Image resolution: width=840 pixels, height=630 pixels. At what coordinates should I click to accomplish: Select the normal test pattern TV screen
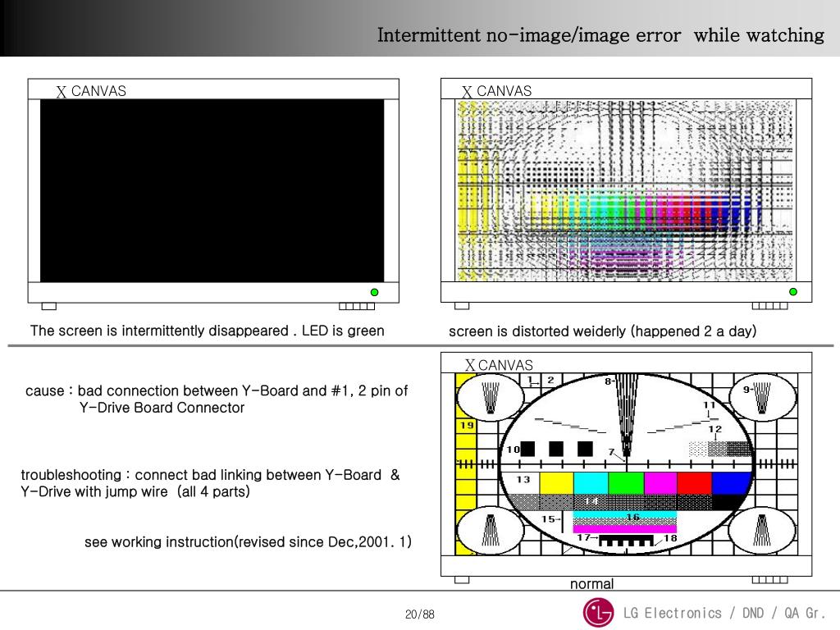click(x=626, y=464)
